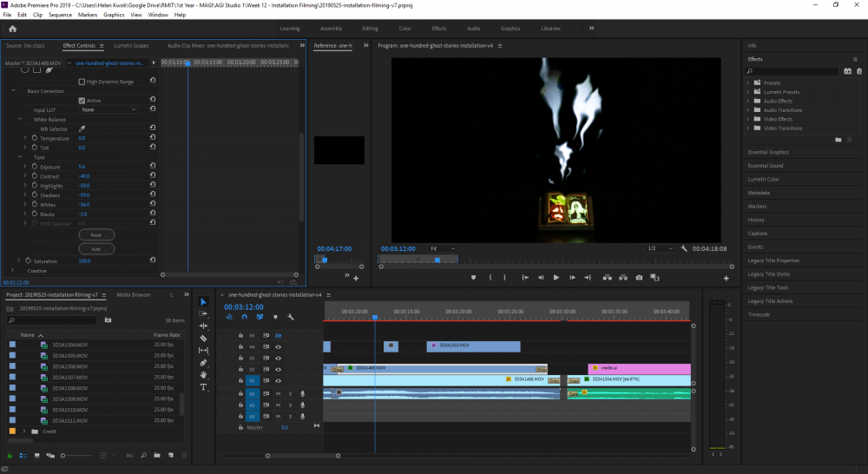This screenshot has width=868, height=474.
Task: Expand the Creative section
Action: pos(12,270)
